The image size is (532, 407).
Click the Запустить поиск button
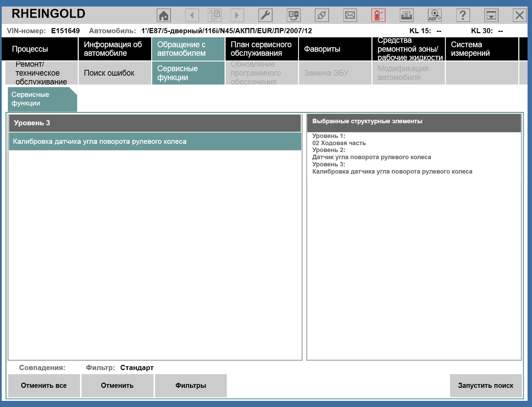click(486, 385)
